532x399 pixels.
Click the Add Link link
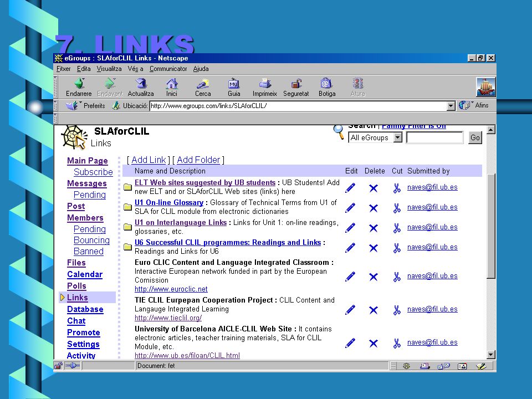tap(149, 160)
